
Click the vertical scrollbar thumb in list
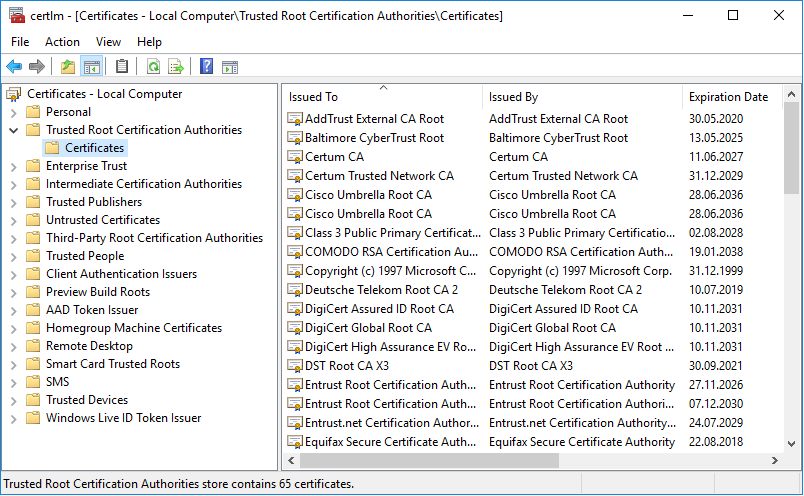(791, 147)
